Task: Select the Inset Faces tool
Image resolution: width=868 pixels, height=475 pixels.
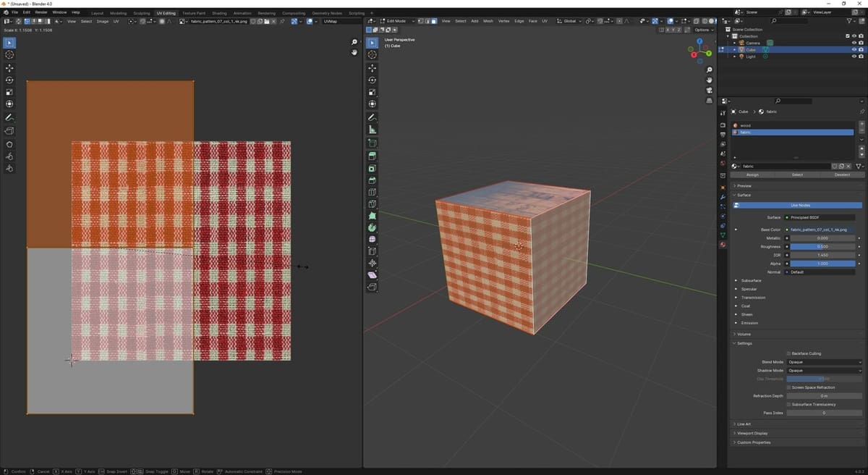Action: click(372, 168)
